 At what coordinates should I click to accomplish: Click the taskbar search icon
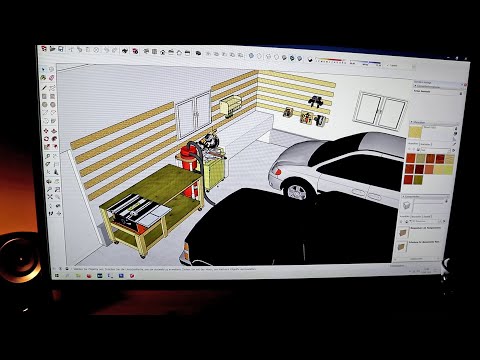[67, 276]
